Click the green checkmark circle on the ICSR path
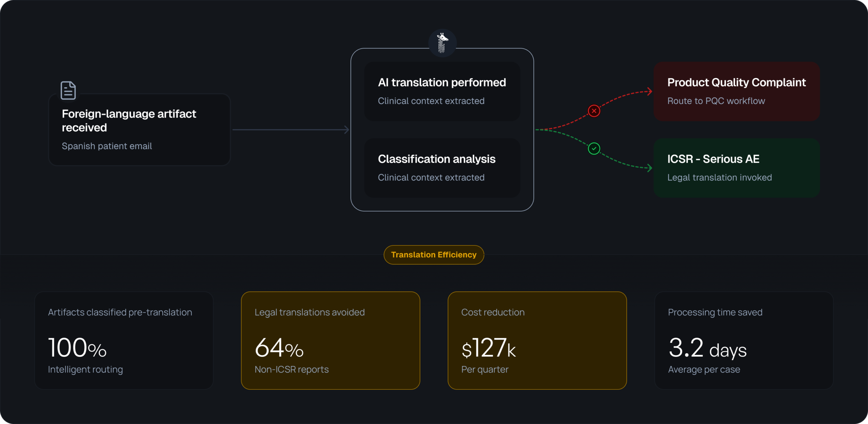The image size is (868, 424). pyautogui.click(x=594, y=148)
